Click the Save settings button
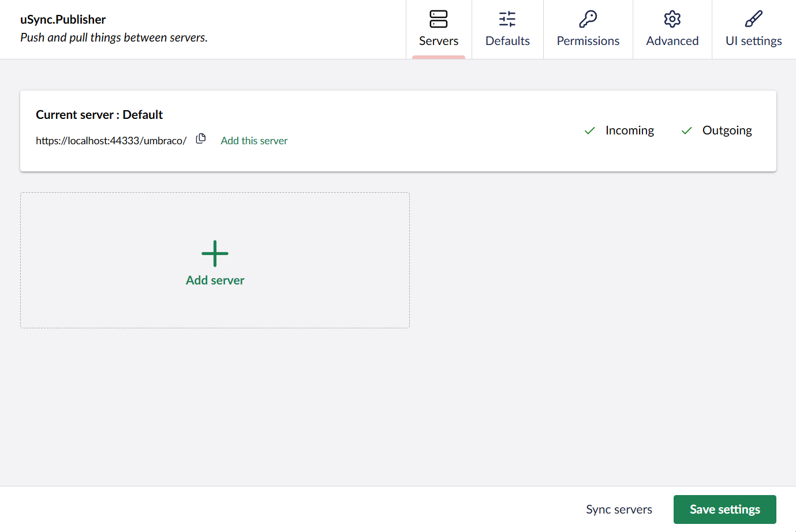This screenshot has height=532, width=796. pyautogui.click(x=724, y=509)
